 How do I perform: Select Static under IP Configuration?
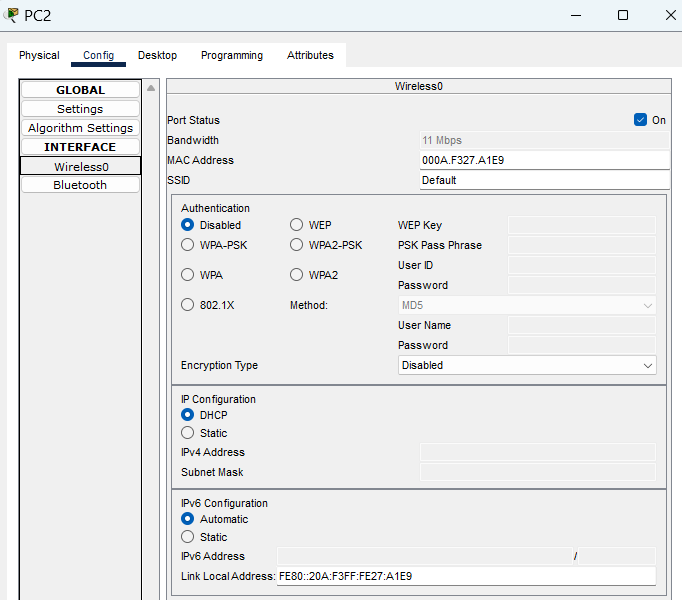[187, 433]
